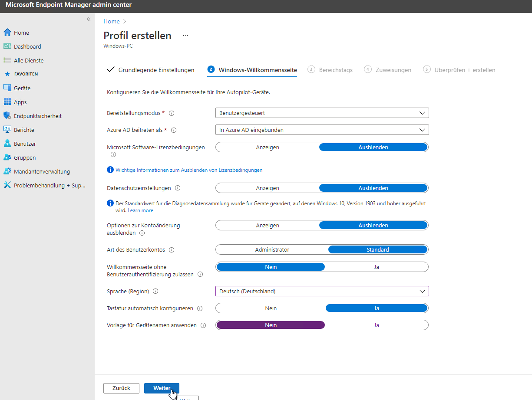Image resolution: width=532 pixels, height=400 pixels.
Task: Set Datenschutzeinstellungen to Ausblenden
Action: tap(373, 188)
